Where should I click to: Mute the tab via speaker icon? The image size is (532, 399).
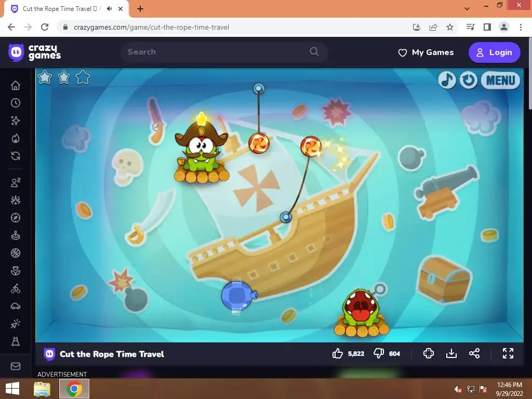(109, 9)
